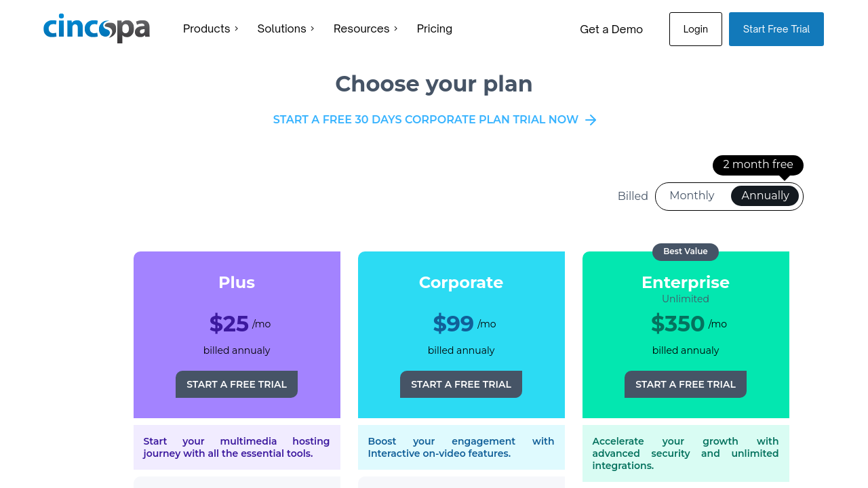The height and width of the screenshot is (488, 868).
Task: Open the Pricing page
Action: 434,28
